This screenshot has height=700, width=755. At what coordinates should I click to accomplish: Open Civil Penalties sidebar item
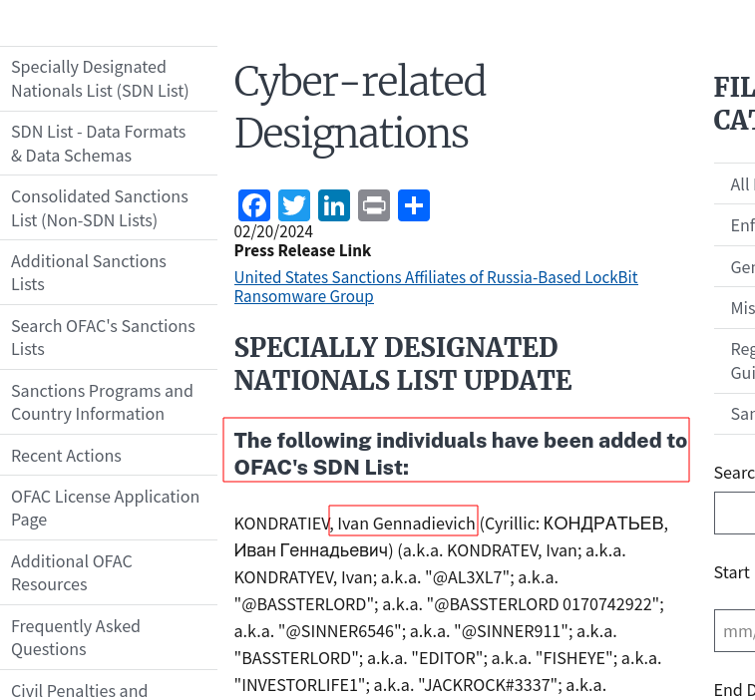coord(79,690)
